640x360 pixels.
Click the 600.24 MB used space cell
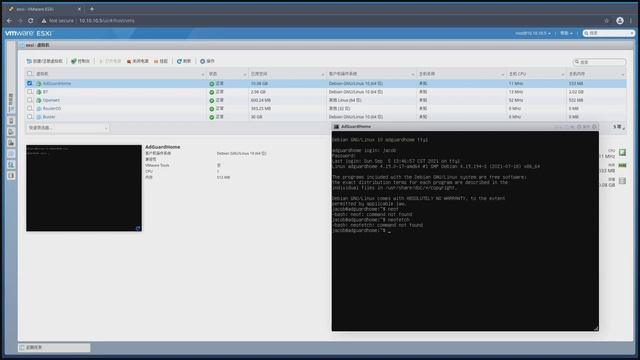261,100
